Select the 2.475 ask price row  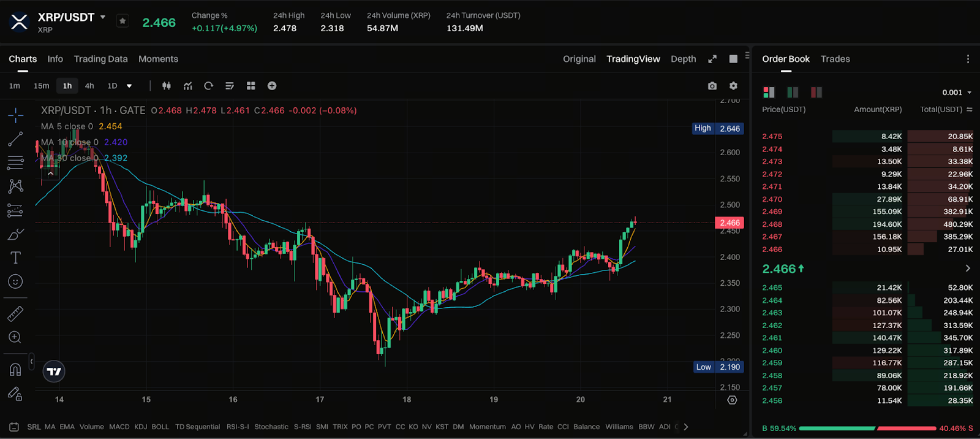tap(867, 136)
